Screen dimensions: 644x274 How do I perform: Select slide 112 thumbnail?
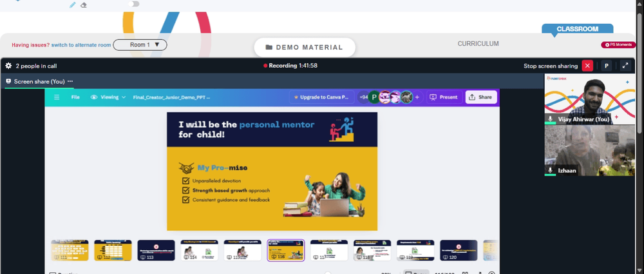point(113,251)
